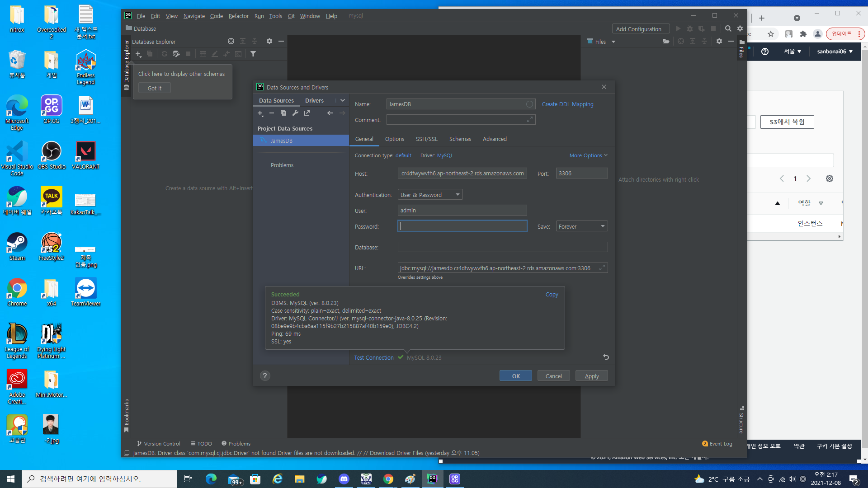Click the filter icon in Database Explorer
This screenshot has height=488, width=868.
tap(253, 54)
